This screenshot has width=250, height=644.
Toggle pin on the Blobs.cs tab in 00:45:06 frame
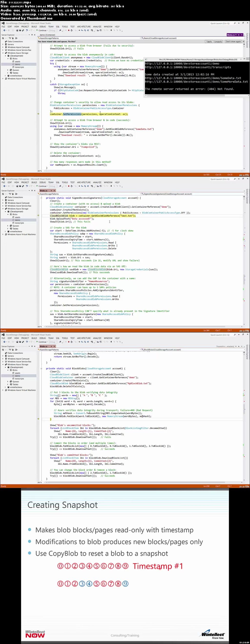[x=51, y=191]
